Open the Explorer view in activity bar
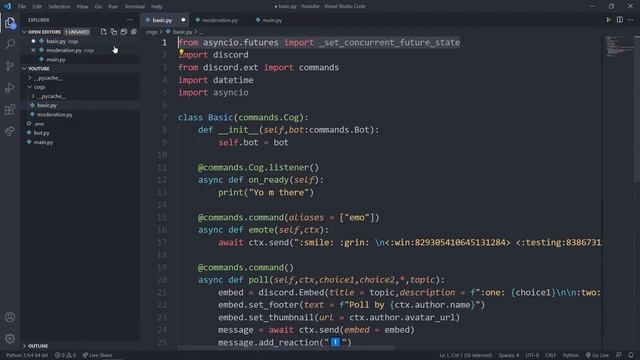 pos(10,23)
